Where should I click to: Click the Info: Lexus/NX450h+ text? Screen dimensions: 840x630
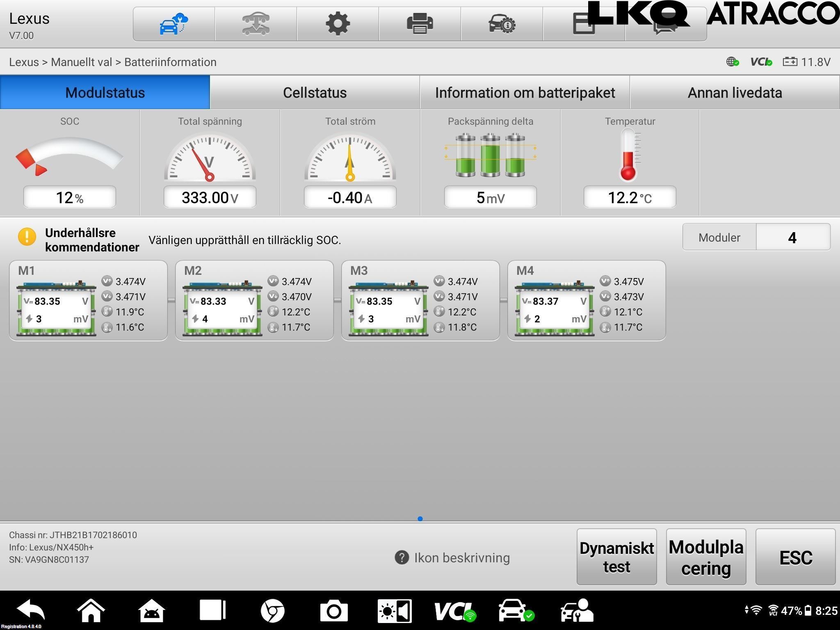51,547
